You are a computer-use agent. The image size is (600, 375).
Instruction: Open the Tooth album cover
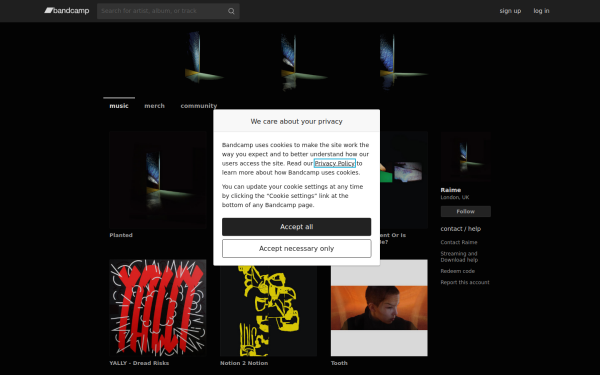(379, 308)
